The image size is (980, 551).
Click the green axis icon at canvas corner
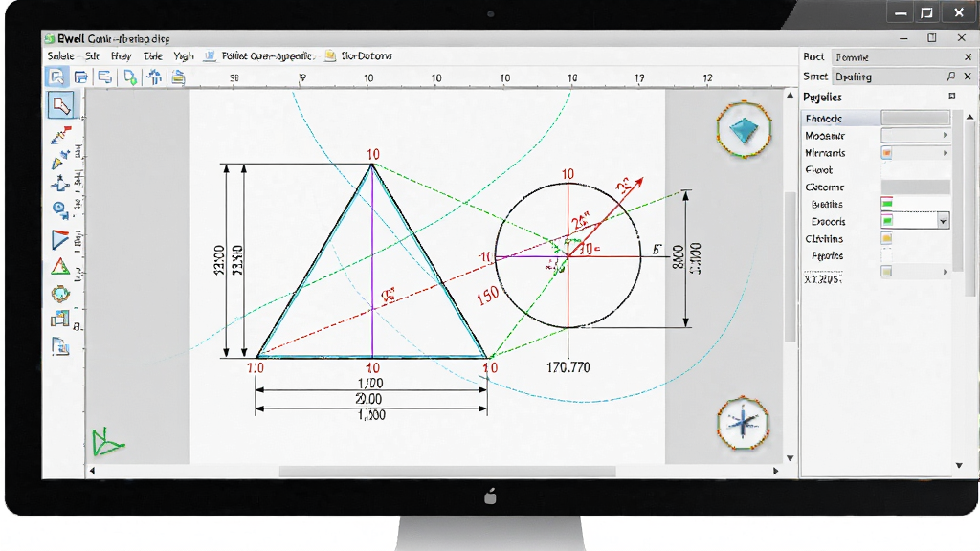coord(106,442)
